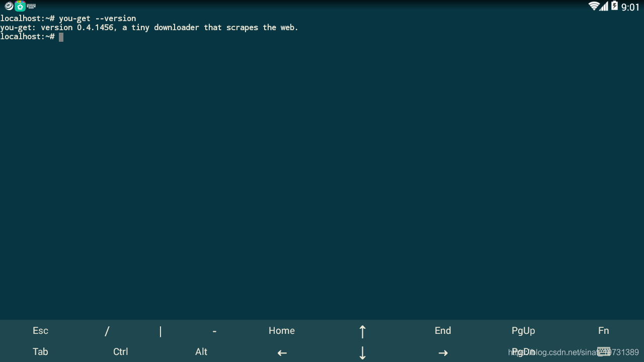644x362 pixels.
Task: Open the first round notification icon
Action: pyautogui.click(x=9, y=6)
